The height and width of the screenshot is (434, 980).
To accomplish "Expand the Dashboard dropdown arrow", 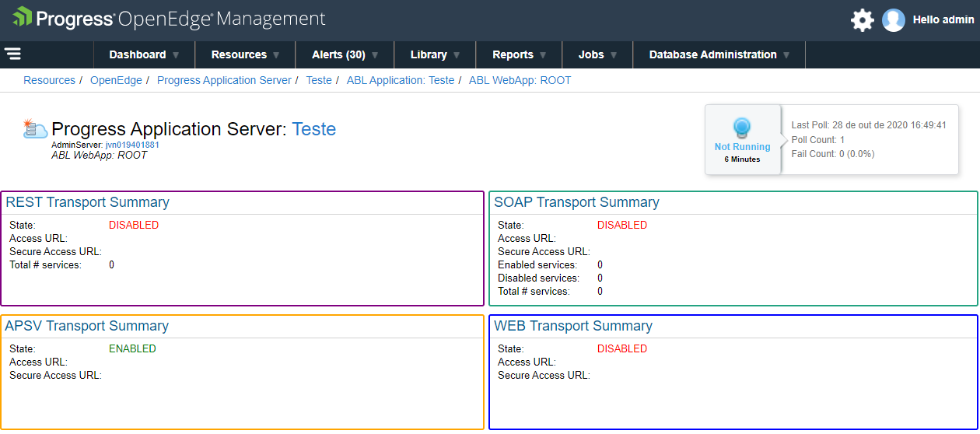I will pyautogui.click(x=176, y=55).
